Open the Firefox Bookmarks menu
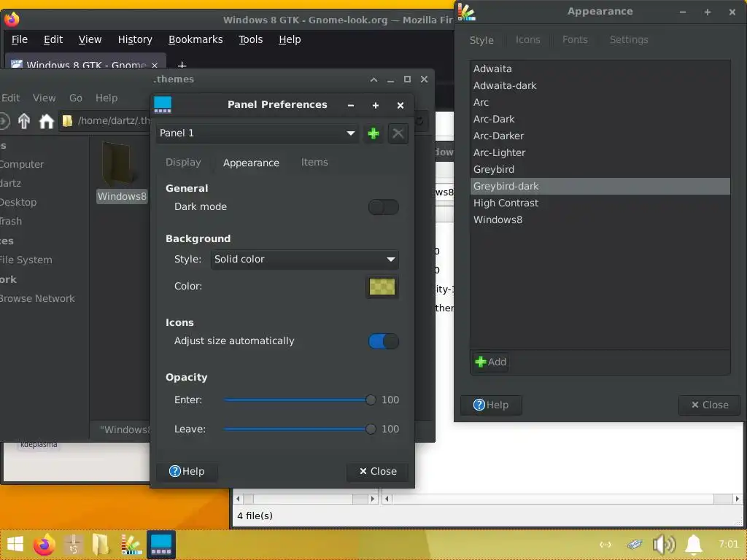The width and height of the screenshot is (747, 560). [x=196, y=39]
